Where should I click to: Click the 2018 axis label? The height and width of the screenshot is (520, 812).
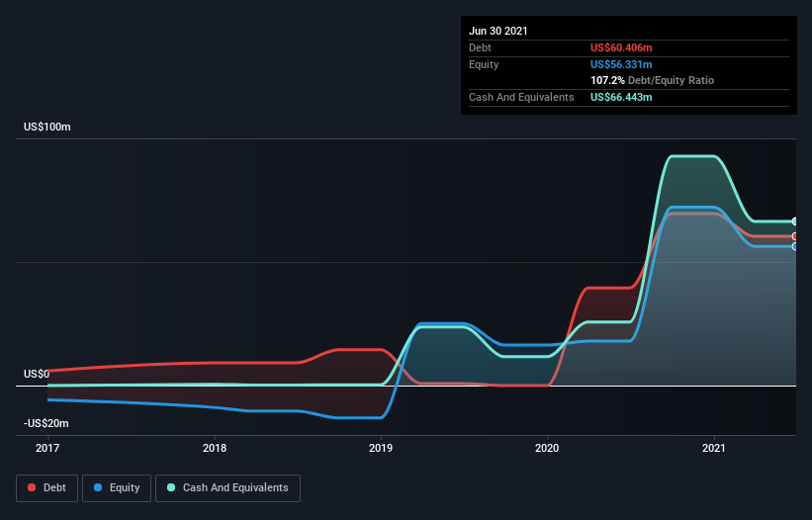(x=215, y=448)
